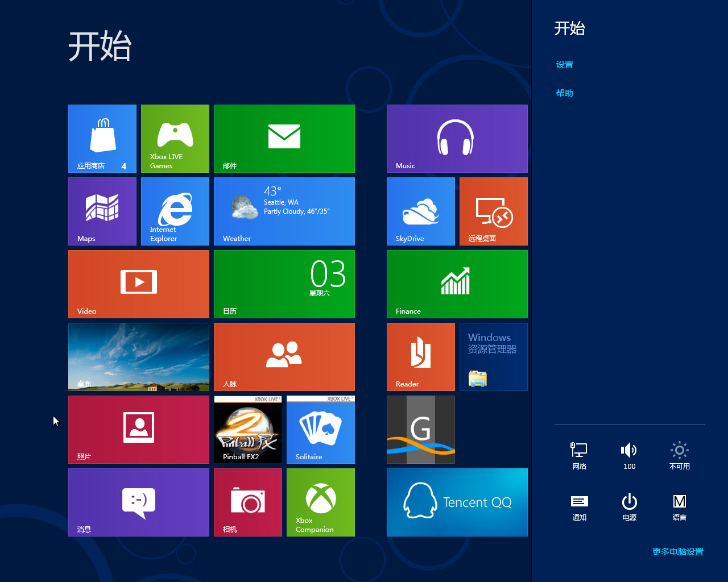Image resolution: width=728 pixels, height=582 pixels.
Task: Launch the Reader tile
Action: coord(421,357)
